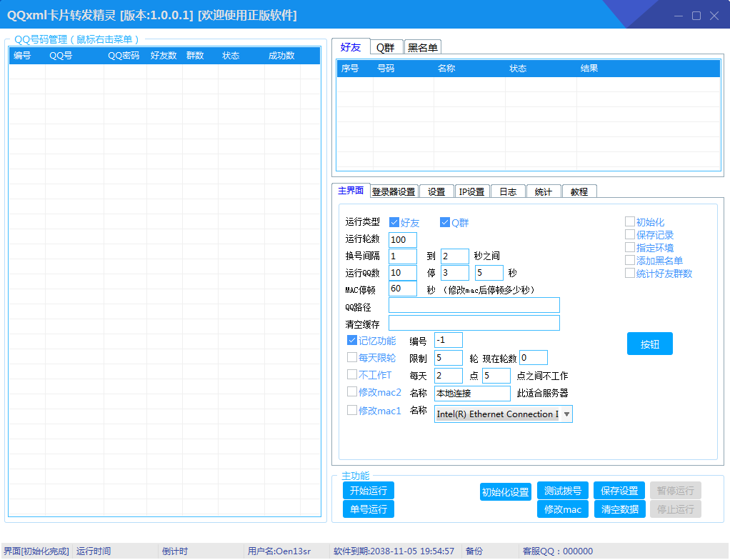Viewport: 730px width, 560px height.
Task: Click the 清空缓存 input field
Action: (x=474, y=323)
